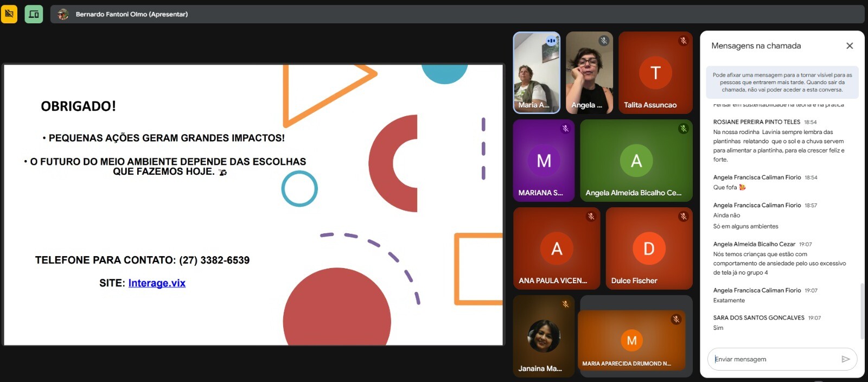Click the purple M avatar of MARIANA S.
The width and height of the screenshot is (868, 382).
tap(544, 161)
